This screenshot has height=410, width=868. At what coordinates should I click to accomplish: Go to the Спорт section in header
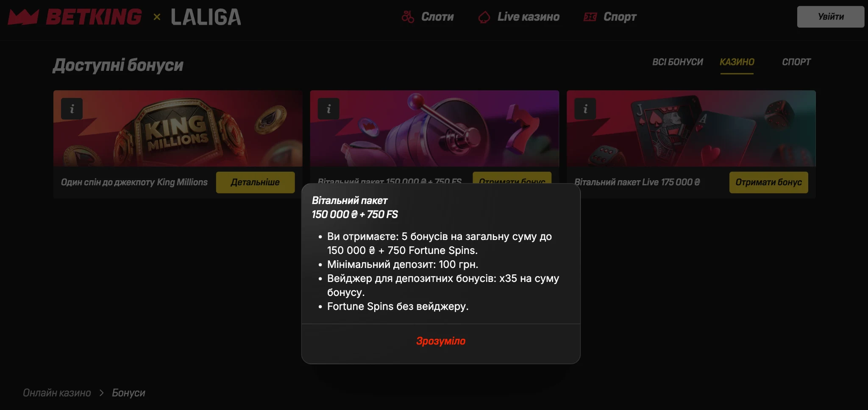pos(620,17)
